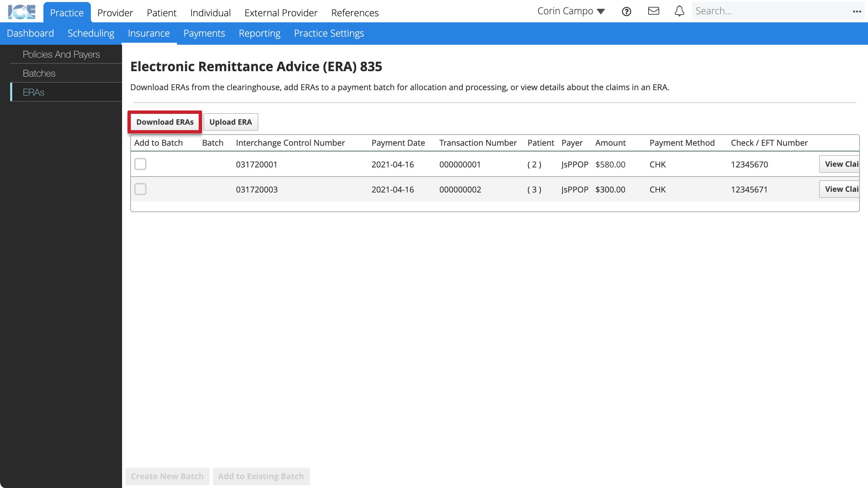Toggle checkbox for ERA 031720003
Screen dimensions: 868x488
click(141, 189)
